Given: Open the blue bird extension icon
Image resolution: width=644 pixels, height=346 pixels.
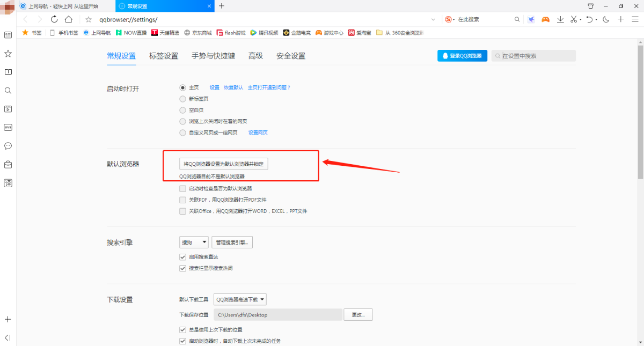Looking at the screenshot, I should [531, 19].
